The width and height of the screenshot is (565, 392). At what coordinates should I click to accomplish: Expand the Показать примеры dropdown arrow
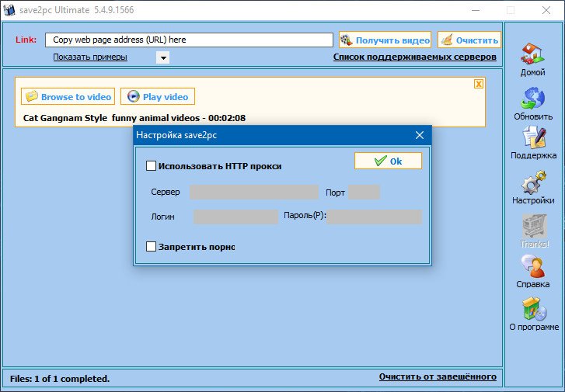click(163, 57)
